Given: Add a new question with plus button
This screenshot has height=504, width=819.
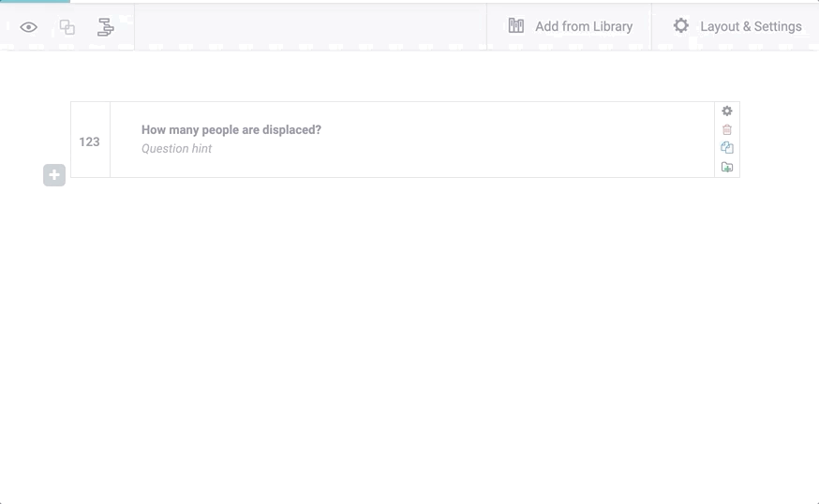Looking at the screenshot, I should [x=54, y=175].
